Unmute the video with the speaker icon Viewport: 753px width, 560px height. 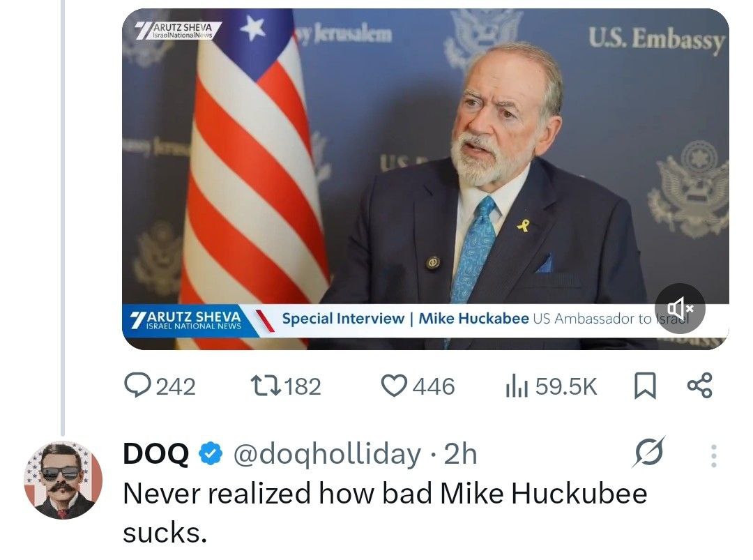(x=680, y=308)
